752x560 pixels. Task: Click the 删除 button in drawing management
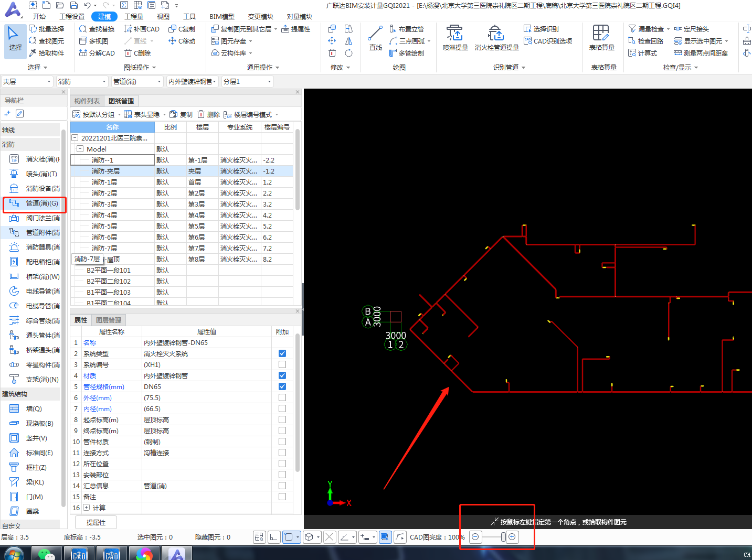(209, 114)
